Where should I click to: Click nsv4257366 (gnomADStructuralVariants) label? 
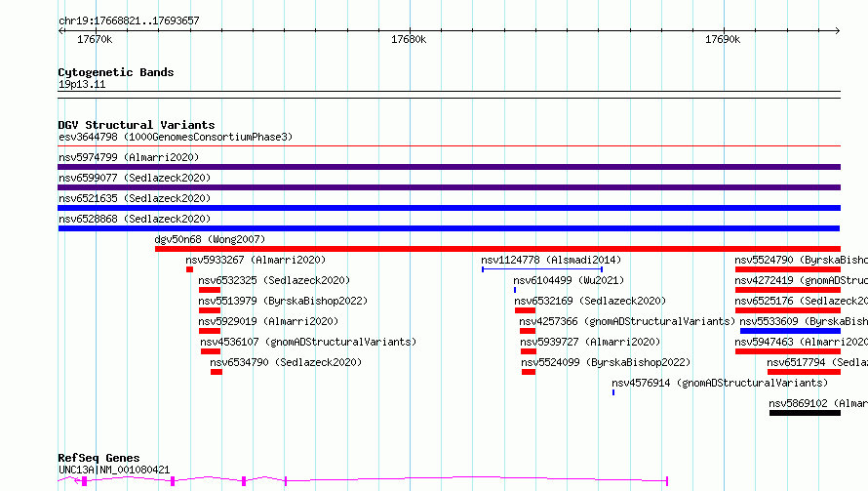[627, 321]
